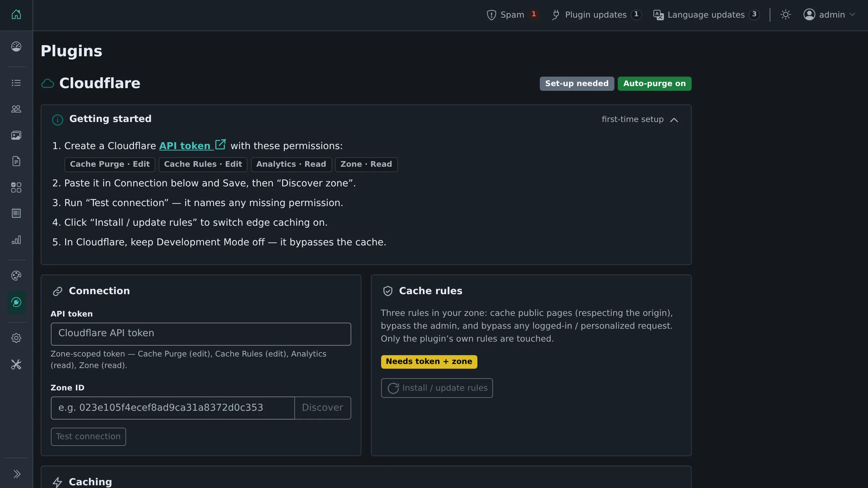Open the admin user dropdown
868x488 pixels.
829,14
